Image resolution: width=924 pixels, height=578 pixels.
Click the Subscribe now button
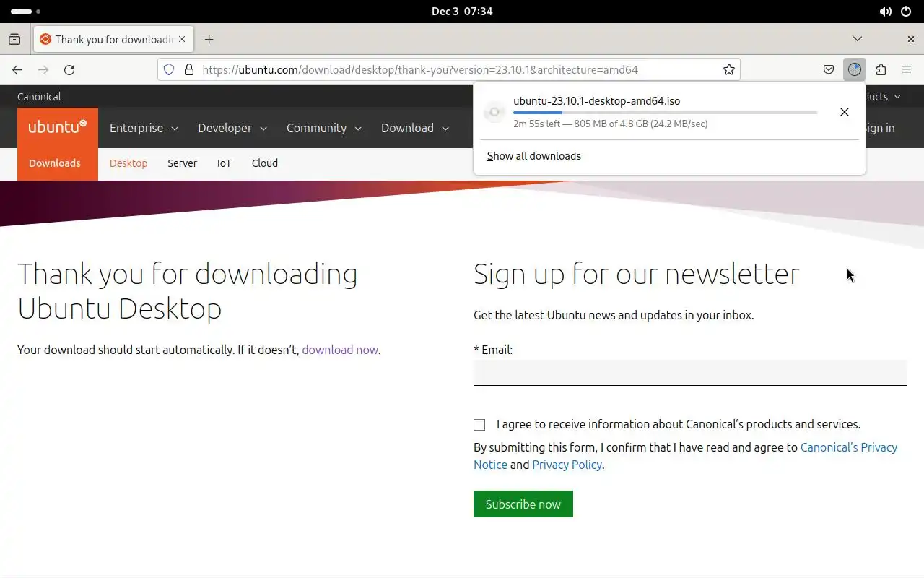pos(523,504)
